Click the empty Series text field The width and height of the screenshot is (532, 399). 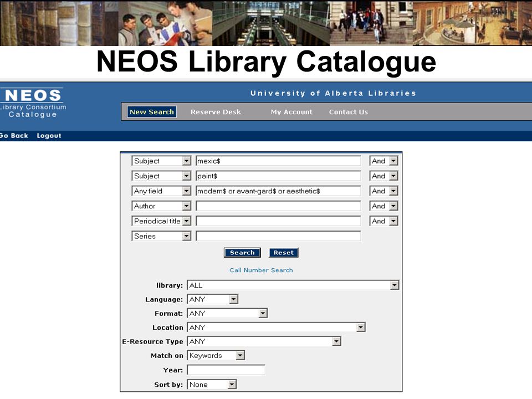pyautogui.click(x=278, y=236)
